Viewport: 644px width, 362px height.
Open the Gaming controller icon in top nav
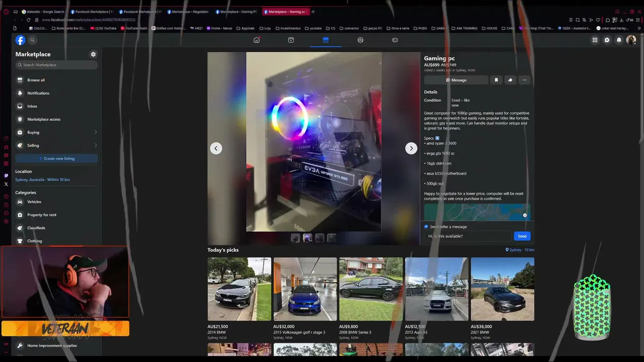395,40
